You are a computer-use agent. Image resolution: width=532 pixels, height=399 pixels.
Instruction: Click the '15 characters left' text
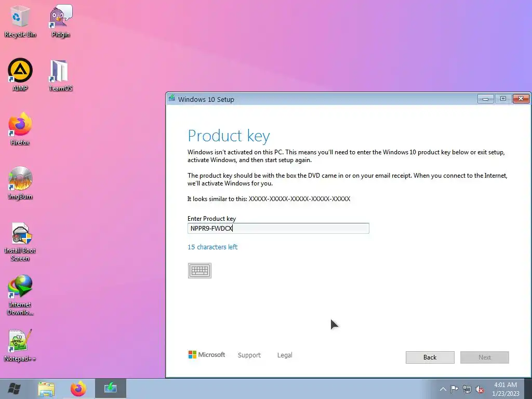[212, 247]
